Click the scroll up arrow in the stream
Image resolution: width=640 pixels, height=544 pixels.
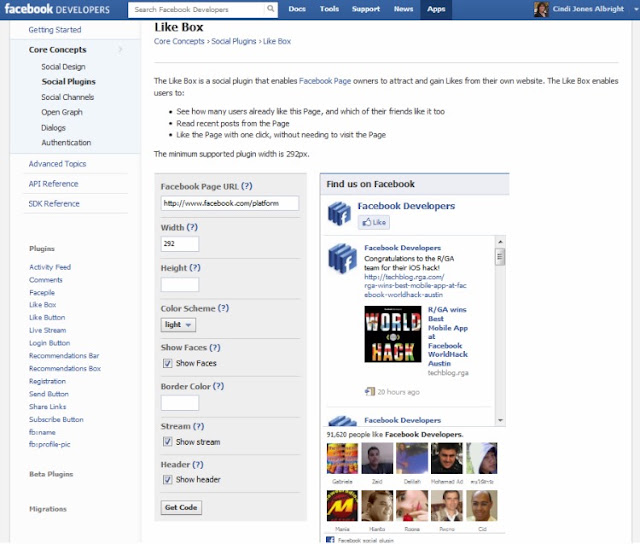click(x=500, y=242)
